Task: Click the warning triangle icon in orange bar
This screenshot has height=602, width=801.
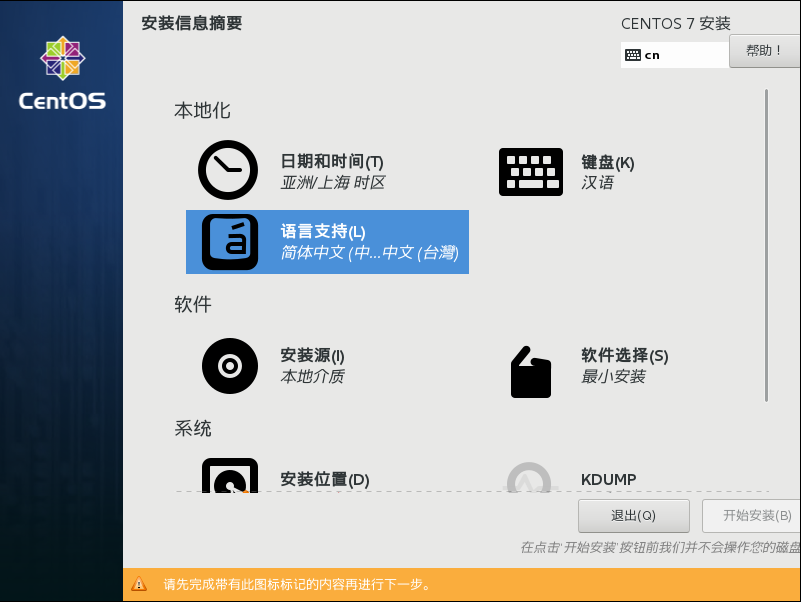Action: coord(139,584)
